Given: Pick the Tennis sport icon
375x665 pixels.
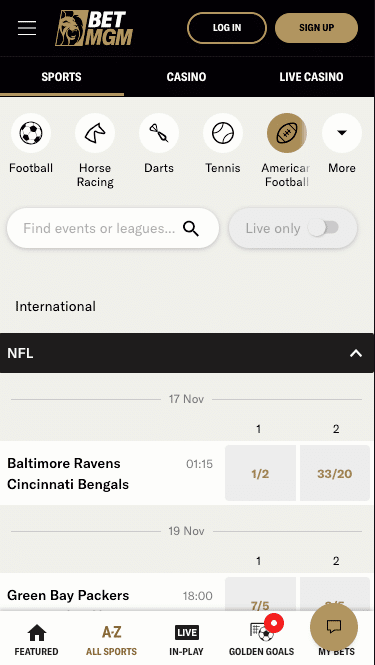Looking at the screenshot, I should 223,133.
